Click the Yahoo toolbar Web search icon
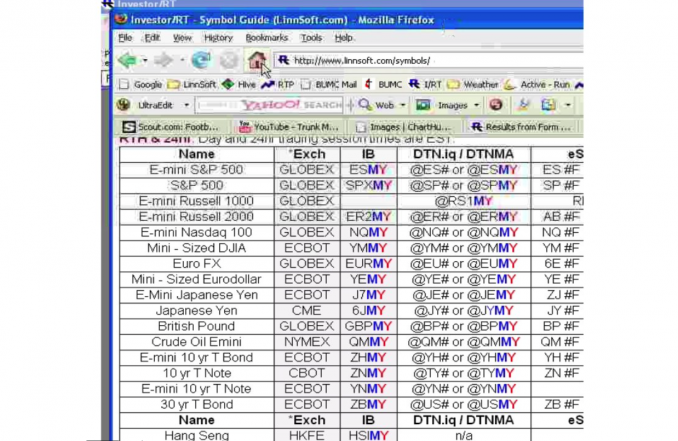 coord(365,105)
